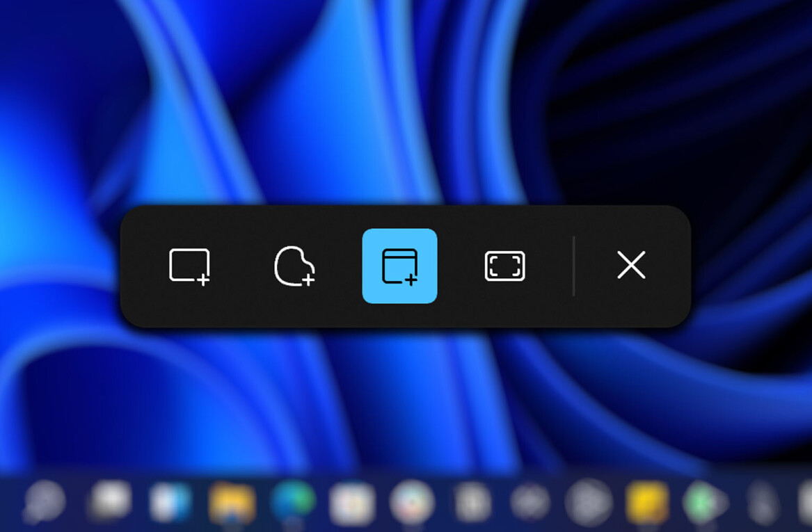This screenshot has height=532, width=812.
Task: Close the snipping toolbar with X
Action: 631,266
